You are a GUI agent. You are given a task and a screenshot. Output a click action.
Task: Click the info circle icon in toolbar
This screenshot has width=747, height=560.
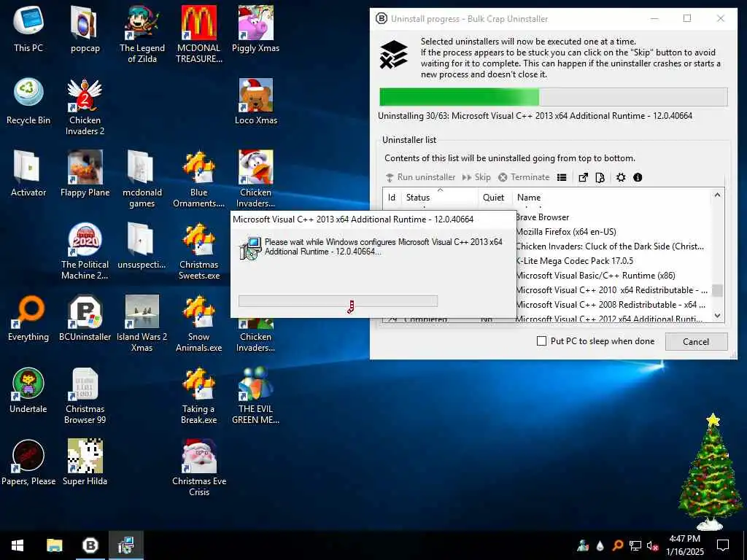[638, 177]
